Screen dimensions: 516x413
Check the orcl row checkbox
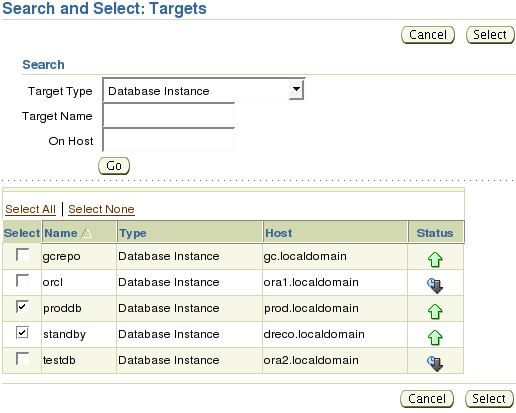pos(22,281)
